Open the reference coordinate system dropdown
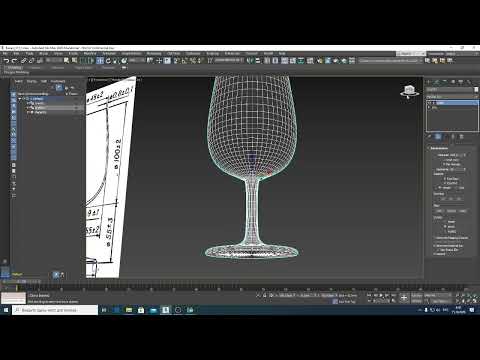 click(137, 60)
